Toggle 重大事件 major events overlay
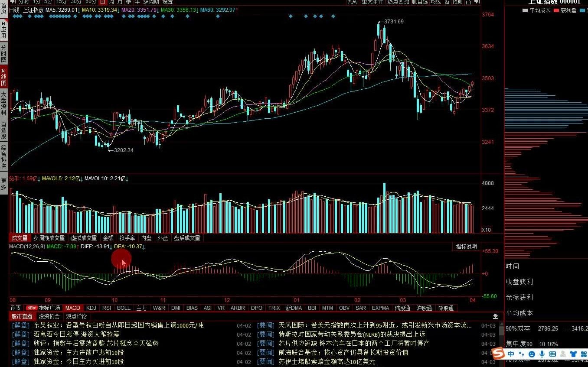This screenshot has height=367, width=588. tap(372, 2)
